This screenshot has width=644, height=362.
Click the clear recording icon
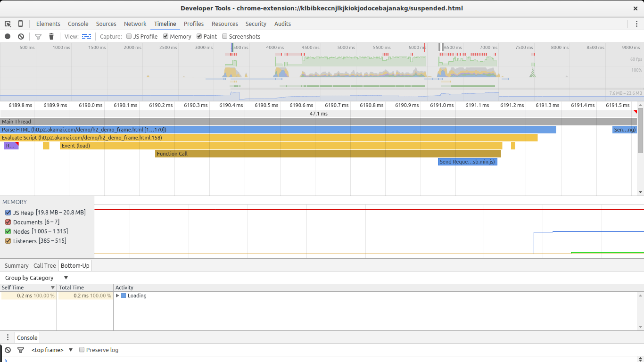point(21,36)
